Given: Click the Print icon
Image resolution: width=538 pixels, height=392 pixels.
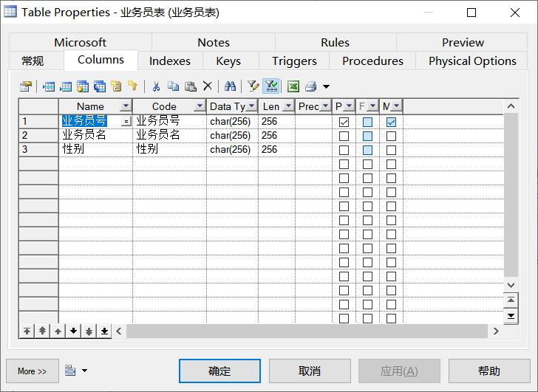Looking at the screenshot, I should coord(310,86).
